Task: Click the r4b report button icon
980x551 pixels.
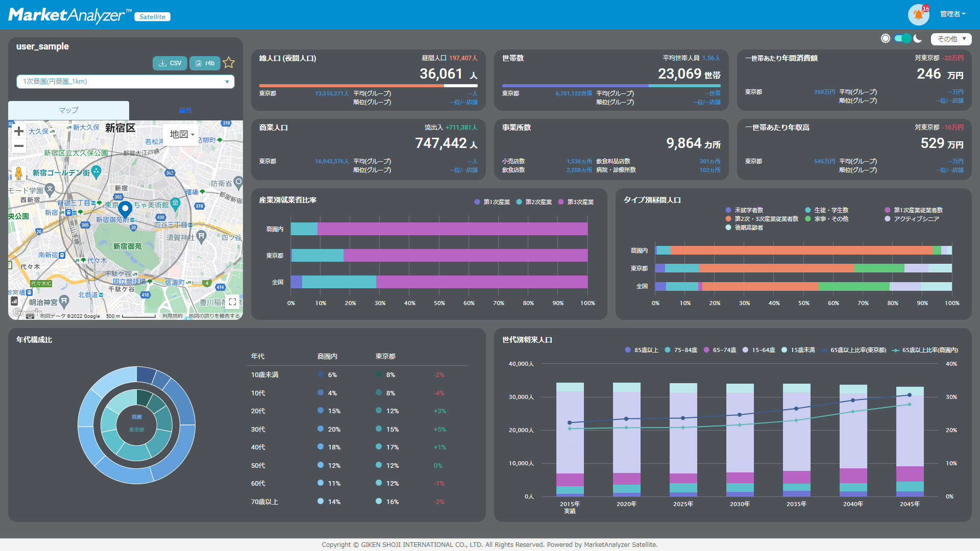Action: tap(205, 63)
